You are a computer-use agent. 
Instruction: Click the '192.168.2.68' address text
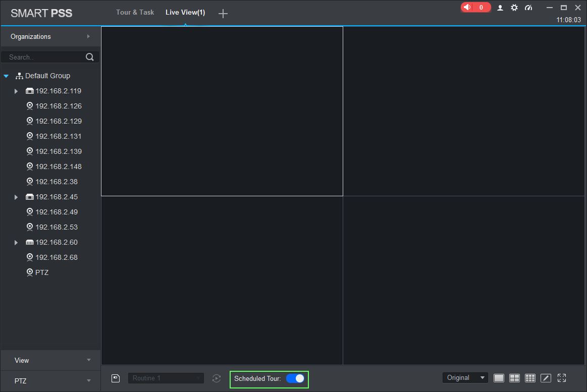pos(57,258)
